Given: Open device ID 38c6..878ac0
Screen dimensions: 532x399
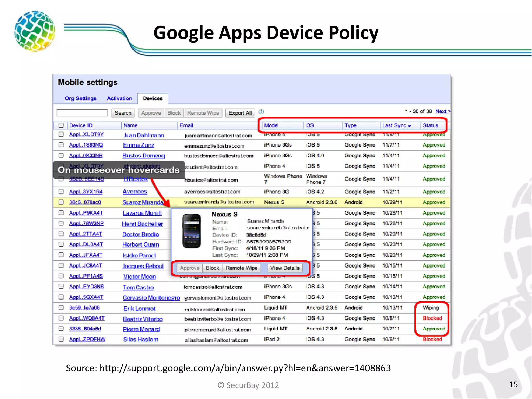Looking at the screenshot, I should point(85,202).
